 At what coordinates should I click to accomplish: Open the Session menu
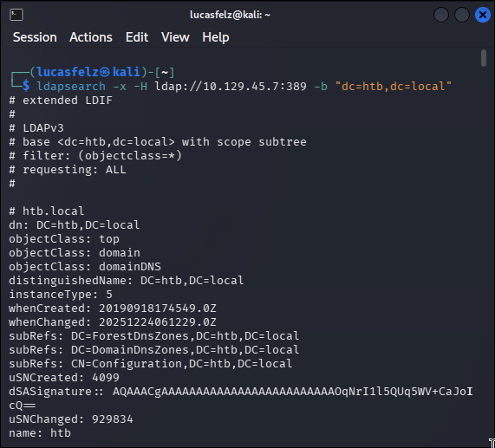35,37
